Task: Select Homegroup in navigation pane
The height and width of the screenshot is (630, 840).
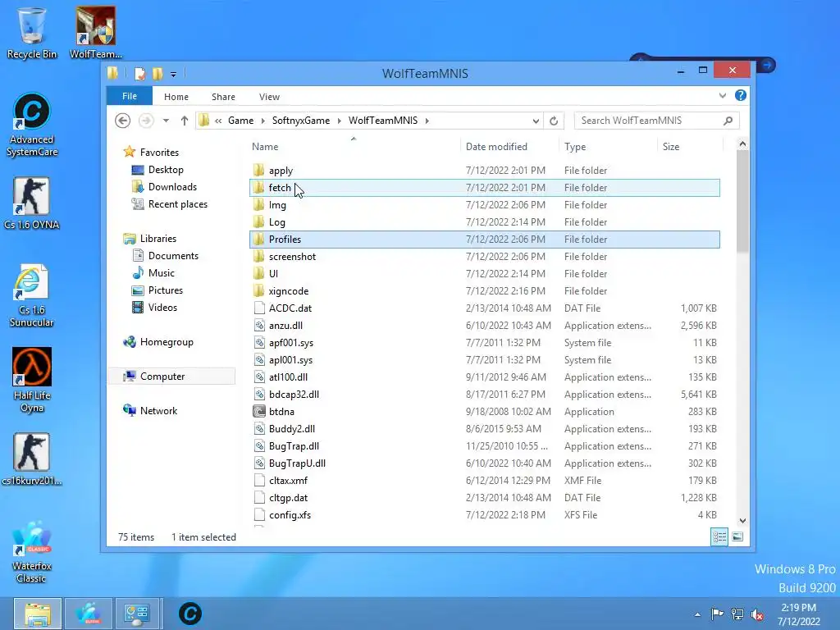Action: pyautogui.click(x=166, y=342)
